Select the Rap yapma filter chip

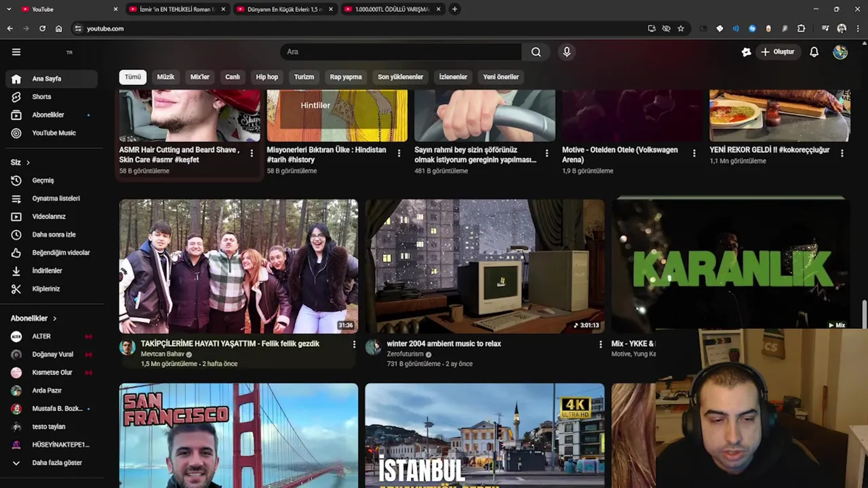pyautogui.click(x=346, y=77)
